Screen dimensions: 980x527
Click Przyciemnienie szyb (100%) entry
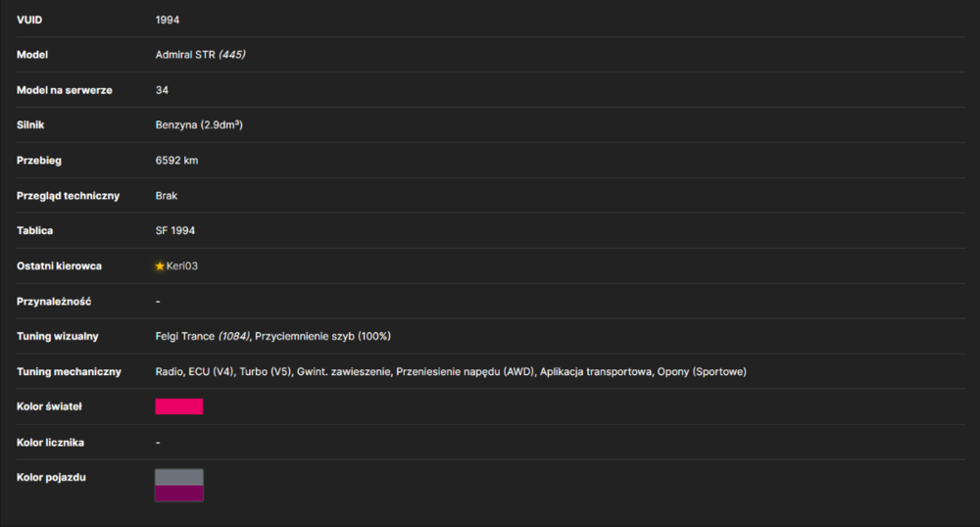[322, 336]
